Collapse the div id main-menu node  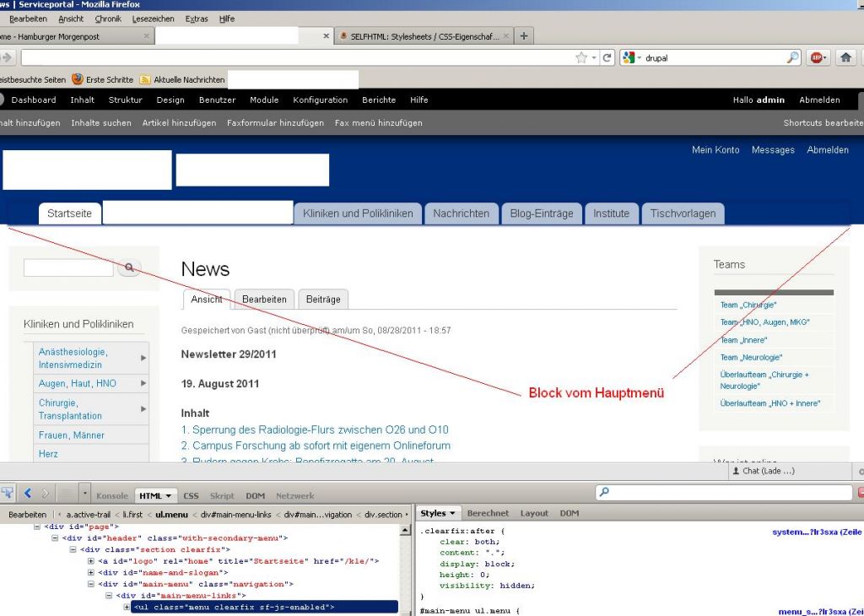coord(91,584)
